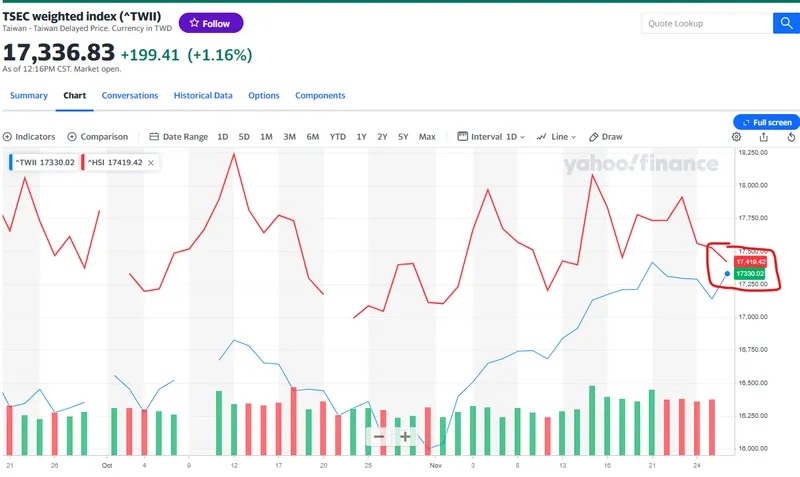Zoom out chart with minus button
Screen dimensions: 800x477
(x=379, y=437)
